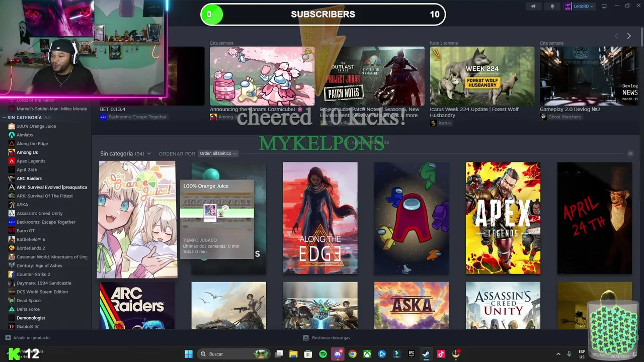Open the 100% Orange Juice game cover
The height and width of the screenshot is (362, 644).
coord(137,219)
